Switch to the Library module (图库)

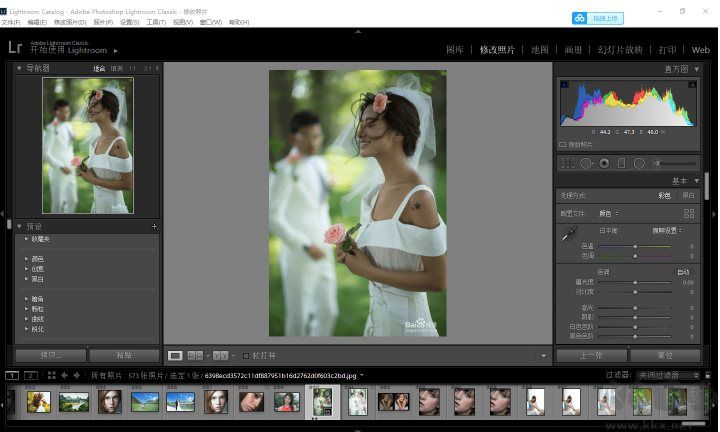coord(455,49)
